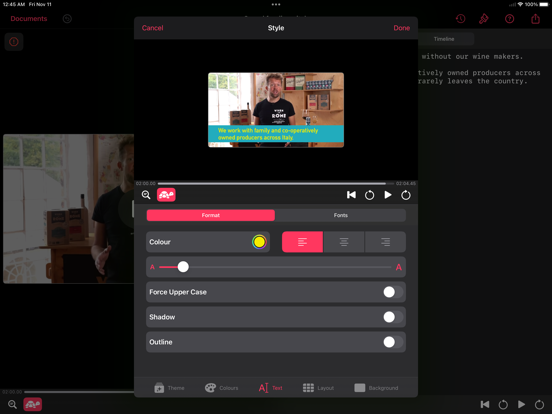
Task: Click the text size slider handle
Action: coord(183,267)
